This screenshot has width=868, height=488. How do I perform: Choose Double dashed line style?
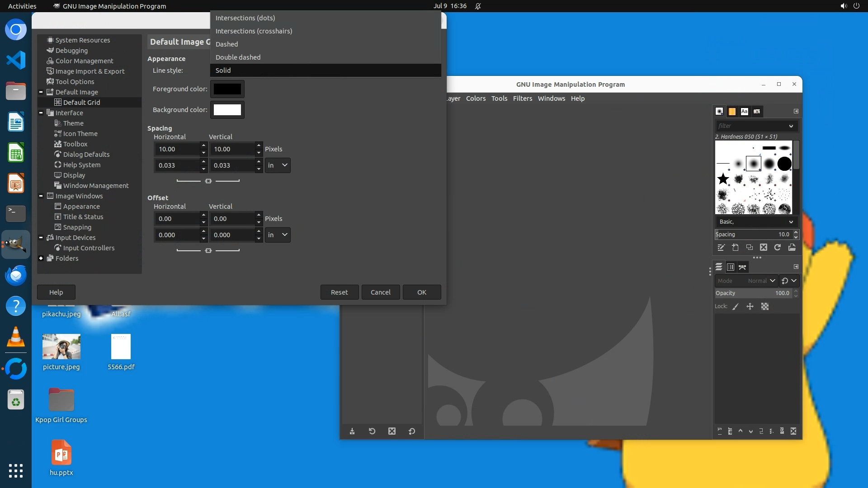point(238,57)
